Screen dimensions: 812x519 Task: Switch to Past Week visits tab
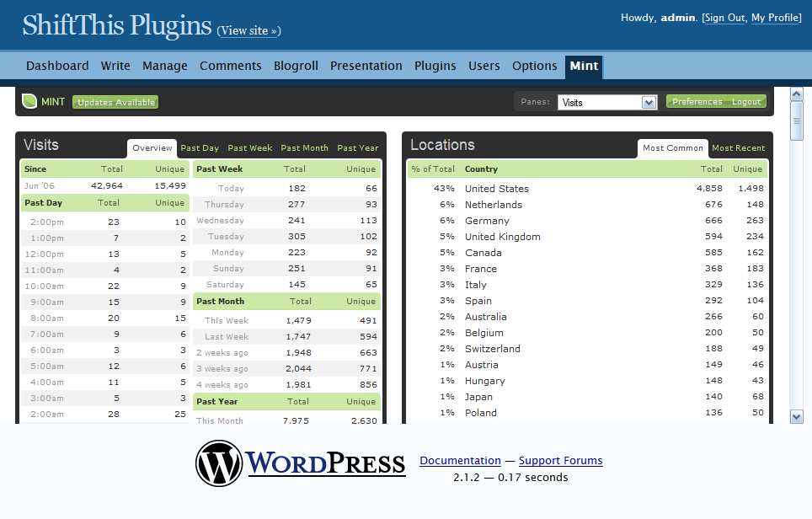[249, 148]
